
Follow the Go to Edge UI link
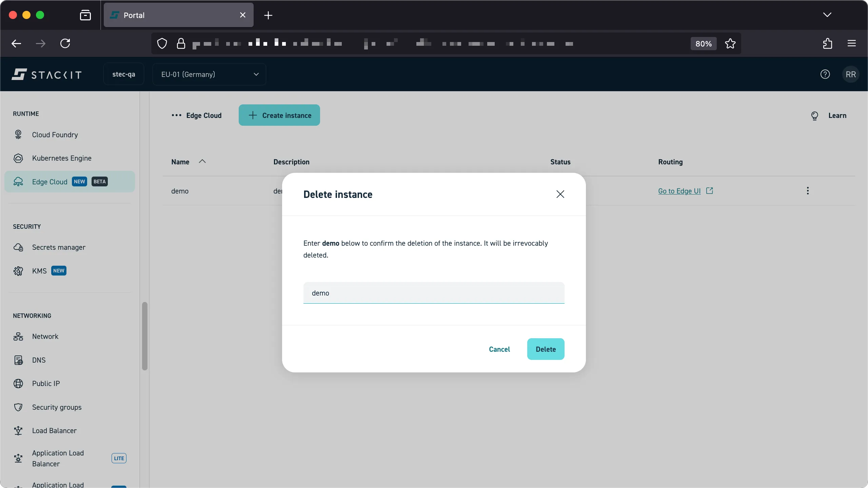(x=679, y=191)
